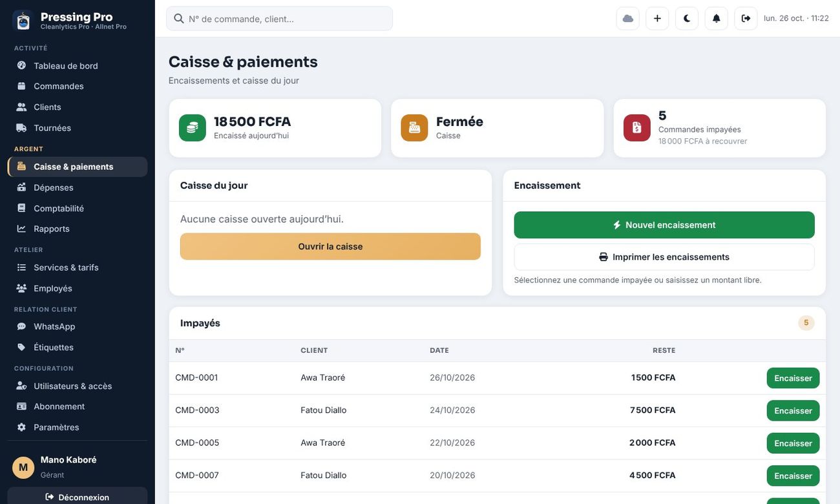Open Utilisateurs & accès
The height and width of the screenshot is (504, 840).
(78, 386)
